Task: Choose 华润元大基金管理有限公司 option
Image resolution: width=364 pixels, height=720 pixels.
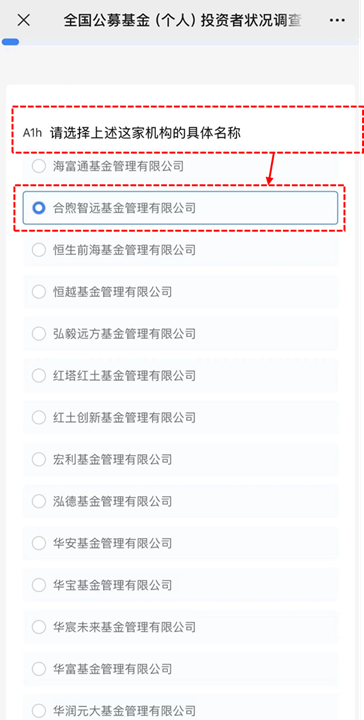Action: point(180,710)
